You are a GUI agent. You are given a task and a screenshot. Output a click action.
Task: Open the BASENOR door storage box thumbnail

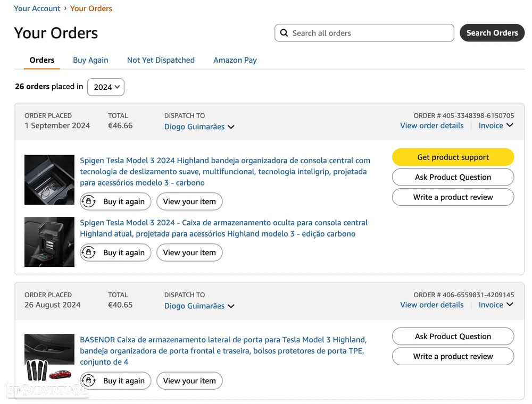tap(49, 357)
